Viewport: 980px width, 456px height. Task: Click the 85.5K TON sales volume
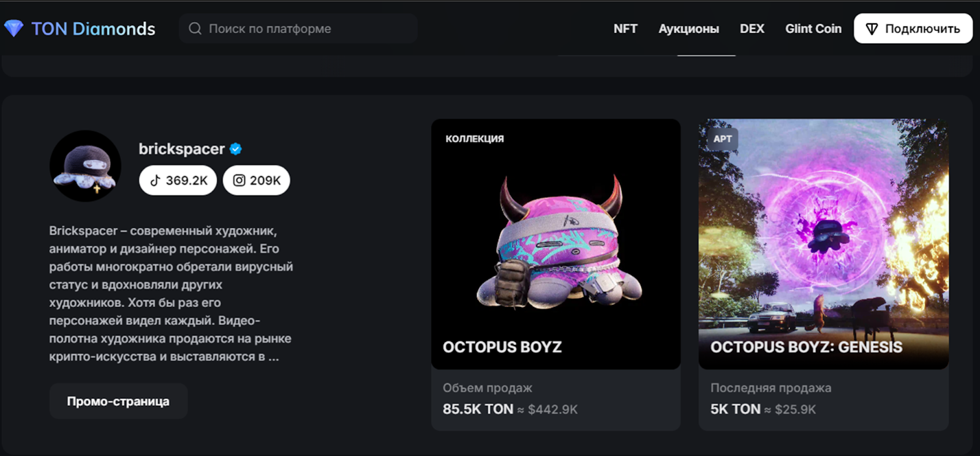(x=478, y=409)
